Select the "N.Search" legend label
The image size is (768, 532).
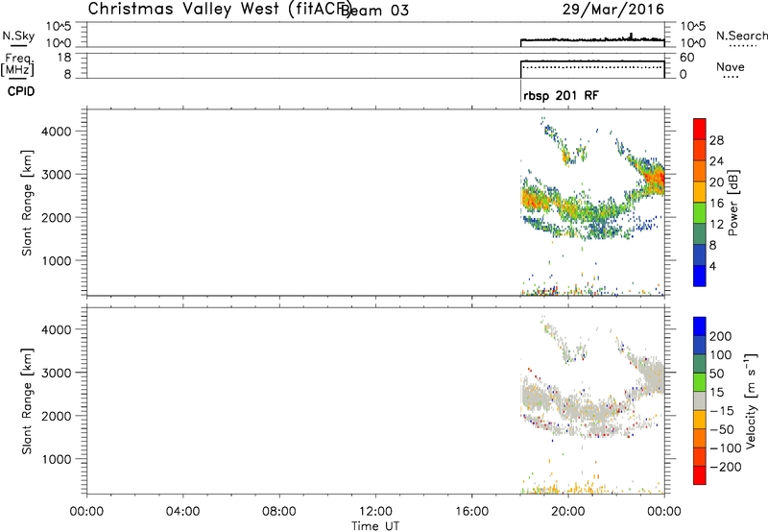(741, 36)
